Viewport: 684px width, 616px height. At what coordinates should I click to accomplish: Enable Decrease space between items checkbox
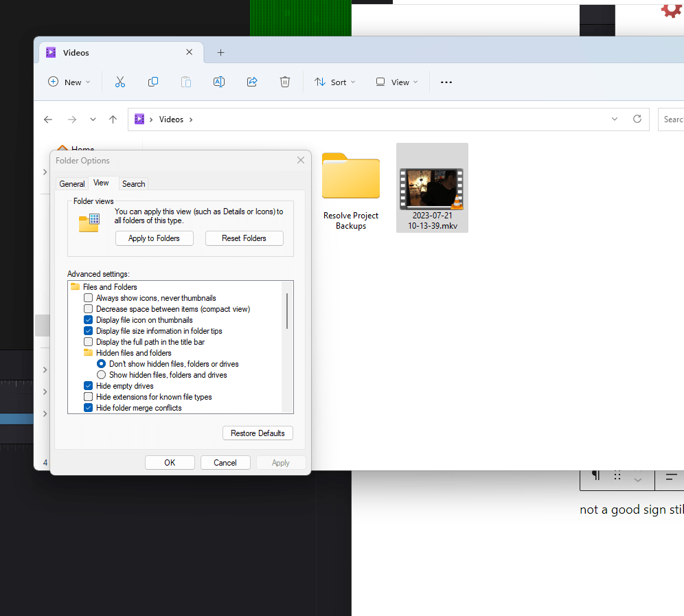88,309
